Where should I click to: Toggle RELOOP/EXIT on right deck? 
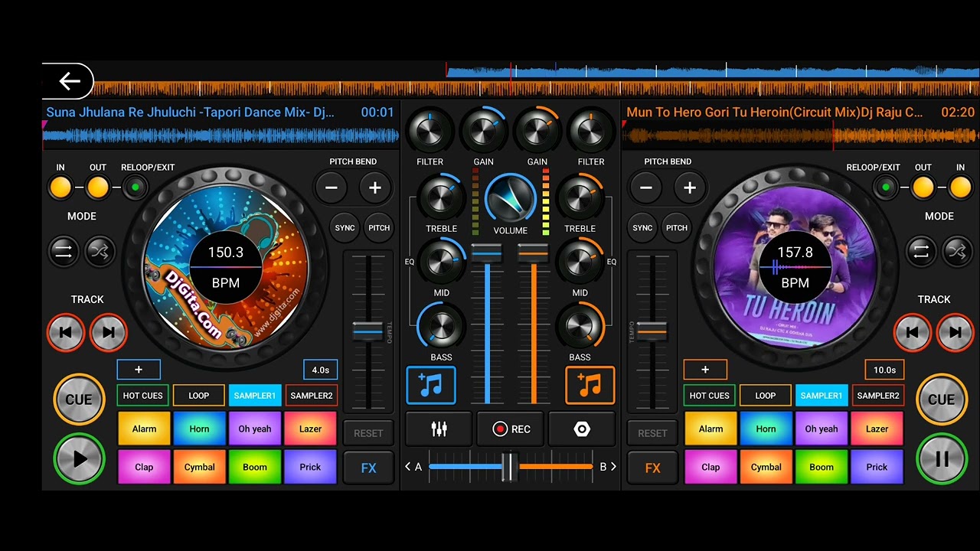[x=886, y=187]
